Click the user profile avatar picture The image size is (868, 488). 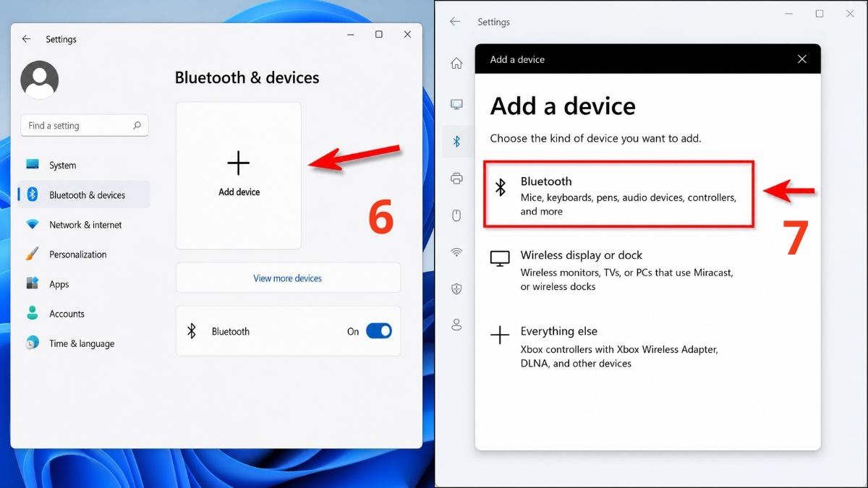[40, 80]
